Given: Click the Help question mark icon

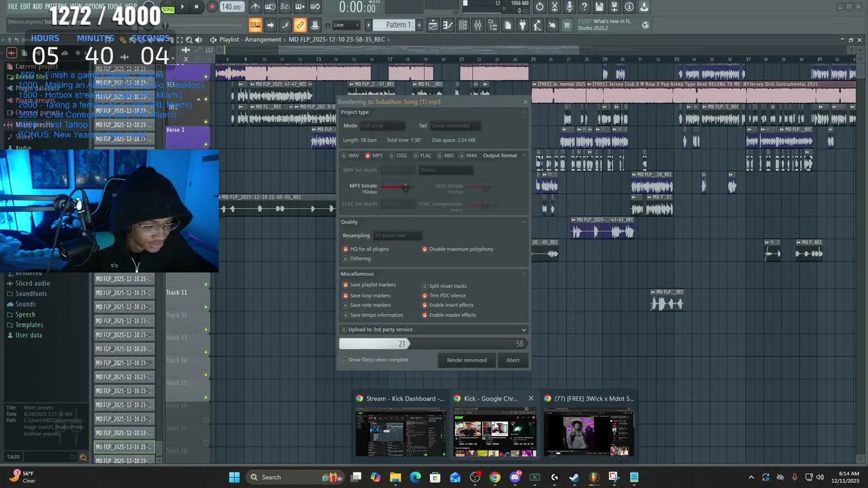Looking at the screenshot, I should tap(585, 7).
